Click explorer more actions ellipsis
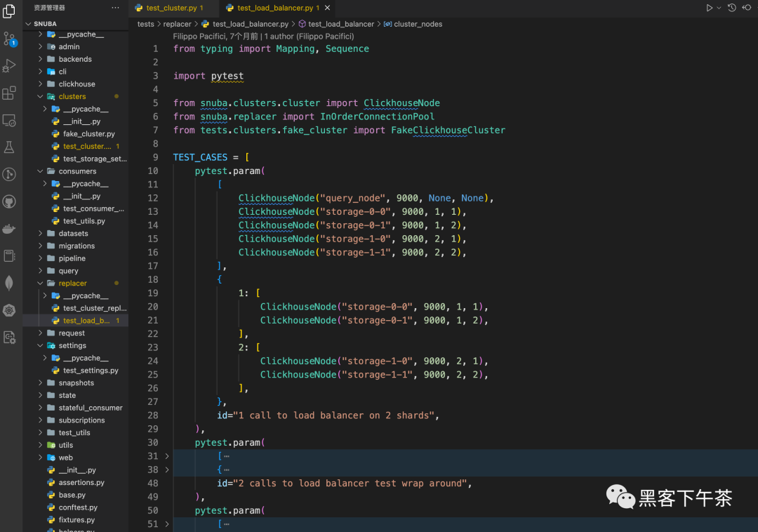 click(x=115, y=8)
